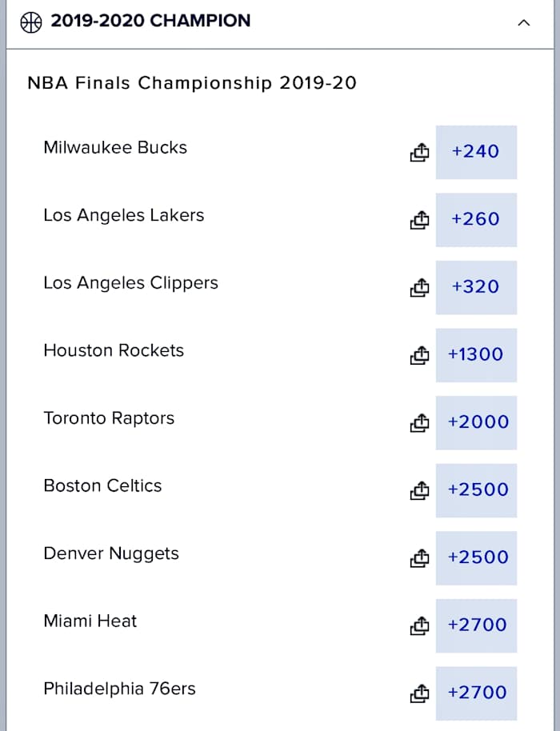Click the basketball icon in header
This screenshot has height=731, width=560.
pyautogui.click(x=30, y=22)
